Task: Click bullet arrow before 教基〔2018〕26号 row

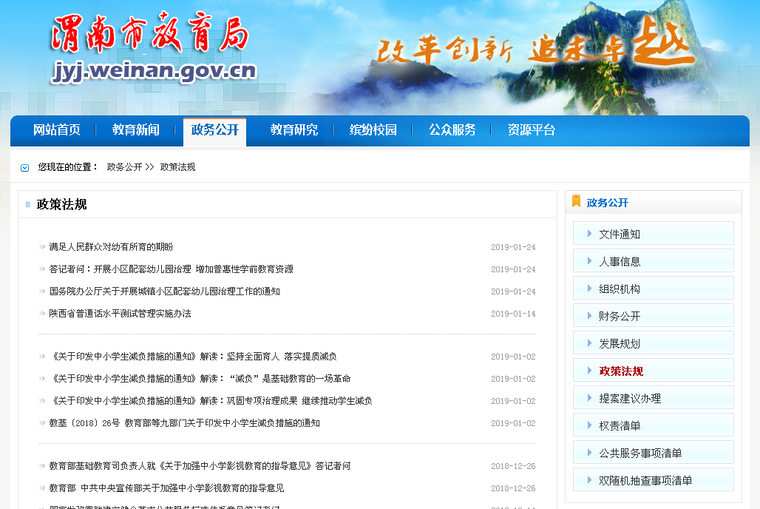Action: point(42,423)
